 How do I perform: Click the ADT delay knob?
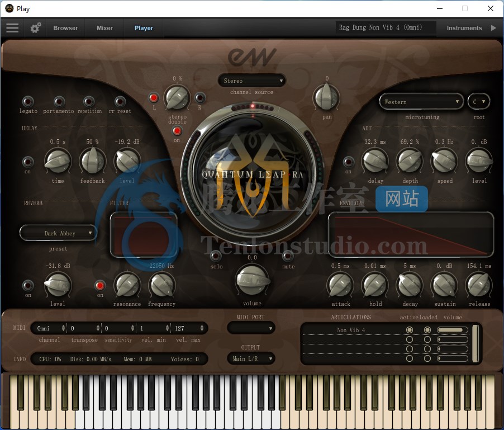click(375, 161)
